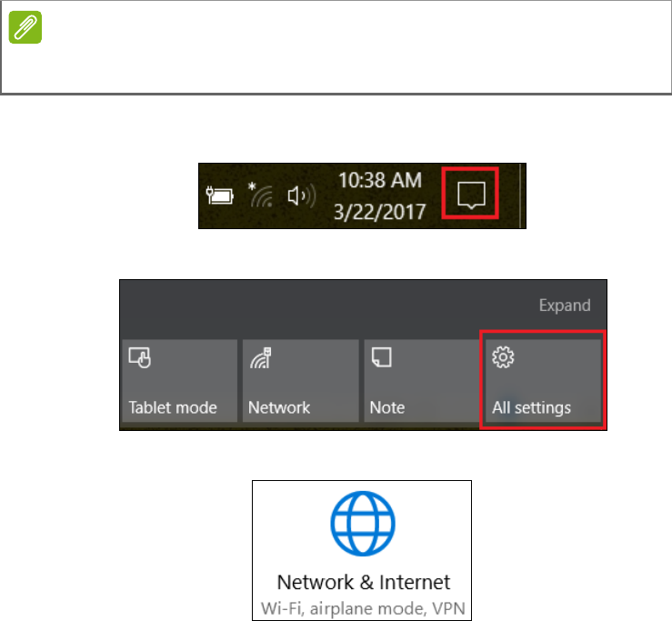The image size is (672, 621).
Task: Open the Action Center notification icon
Action: tap(471, 195)
